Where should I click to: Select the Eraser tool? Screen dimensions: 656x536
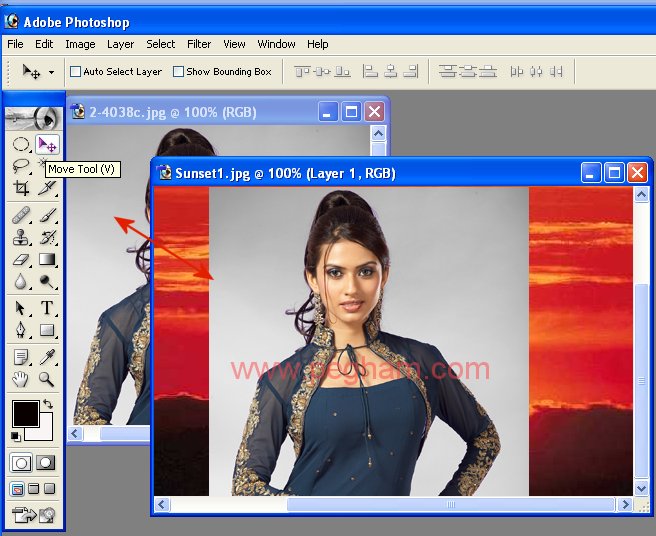point(21,260)
